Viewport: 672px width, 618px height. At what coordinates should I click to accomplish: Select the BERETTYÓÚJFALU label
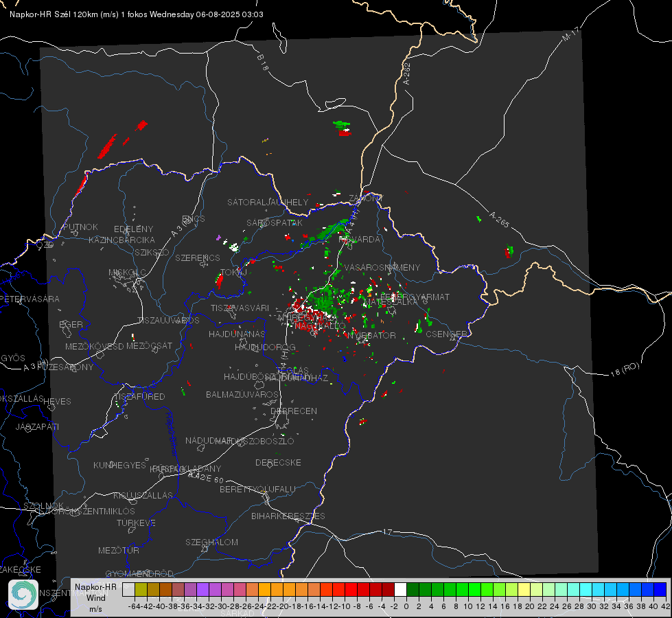coord(257,489)
